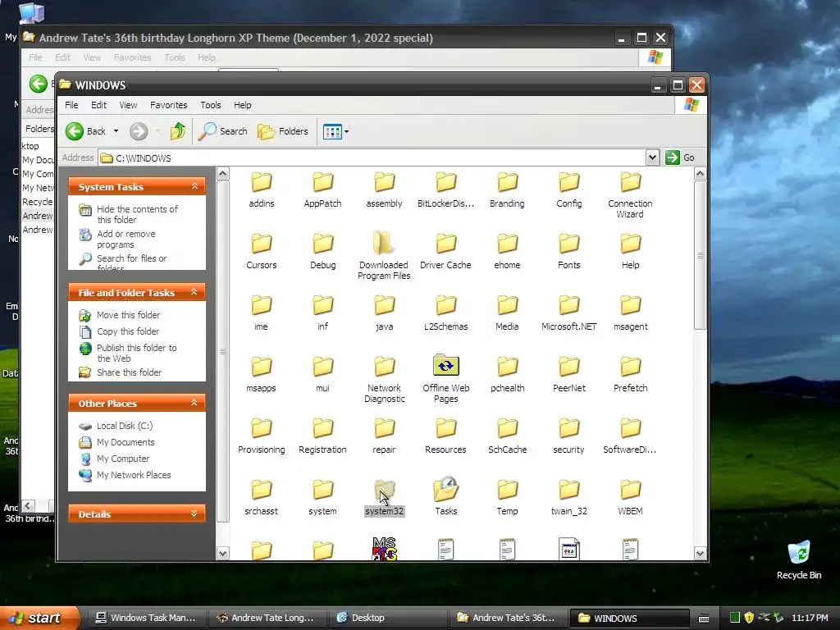Collapse the System Tasks panel
The height and width of the screenshot is (630, 840).
click(x=194, y=186)
